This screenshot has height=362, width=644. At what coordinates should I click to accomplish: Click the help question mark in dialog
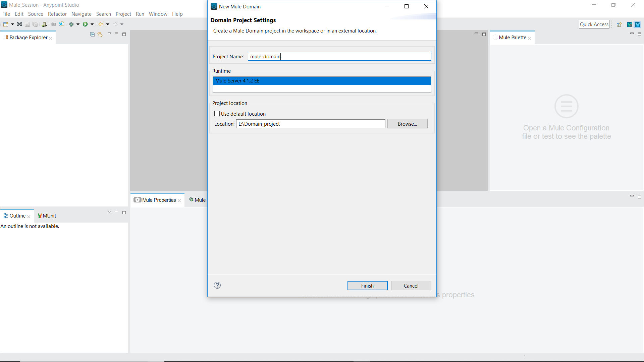click(217, 285)
